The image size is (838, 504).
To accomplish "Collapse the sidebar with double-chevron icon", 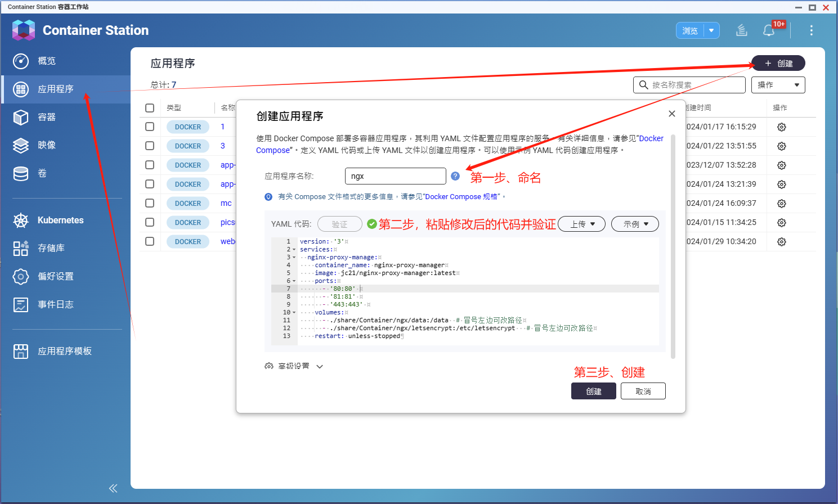I will (113, 488).
